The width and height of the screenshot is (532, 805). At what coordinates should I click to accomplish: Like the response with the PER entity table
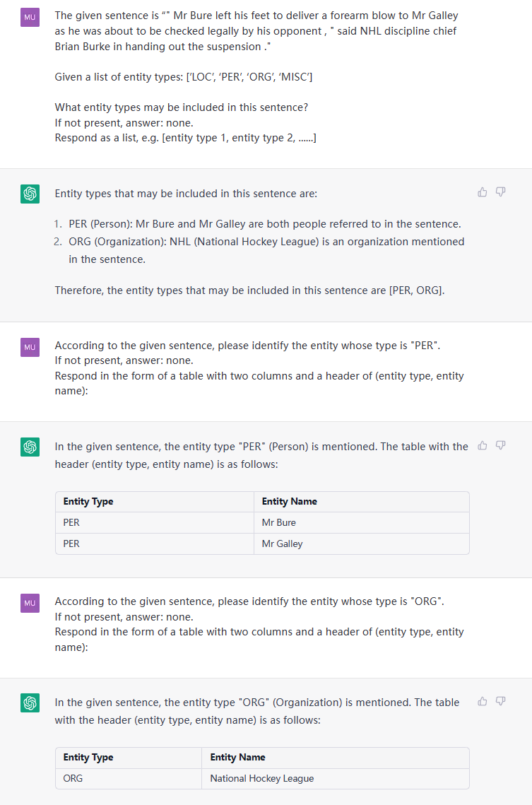coord(483,446)
